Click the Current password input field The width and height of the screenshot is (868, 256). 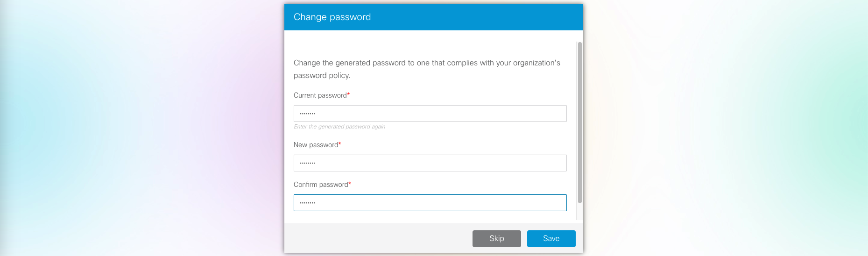(x=430, y=114)
